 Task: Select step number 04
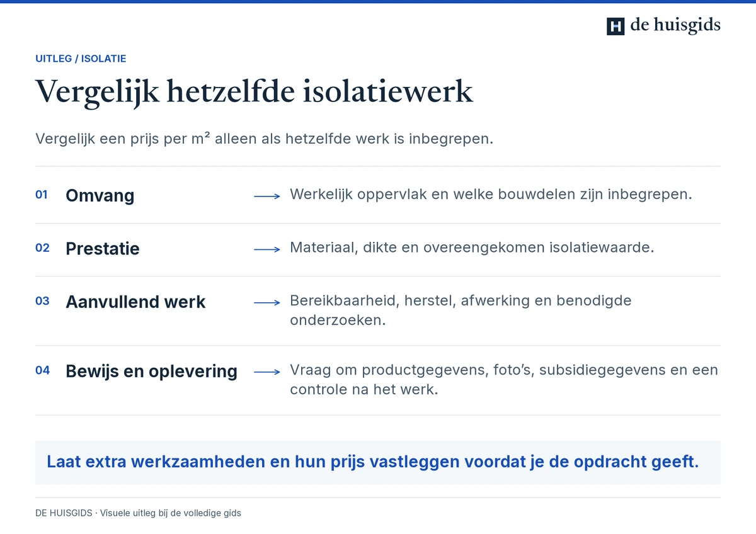coord(42,370)
